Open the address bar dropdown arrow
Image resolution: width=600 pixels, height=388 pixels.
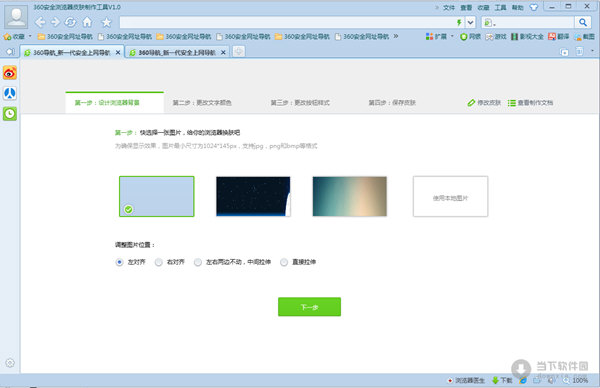pyautogui.click(x=471, y=23)
